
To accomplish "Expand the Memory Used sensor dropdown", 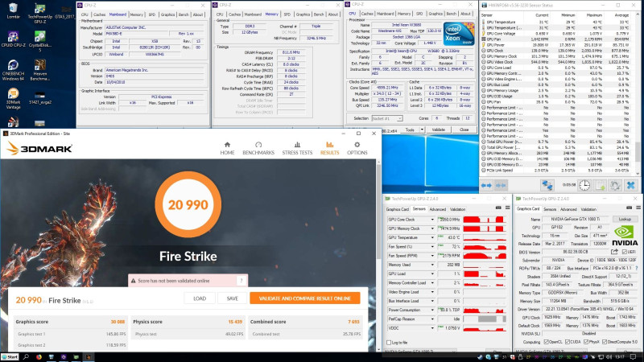I will (432, 265).
